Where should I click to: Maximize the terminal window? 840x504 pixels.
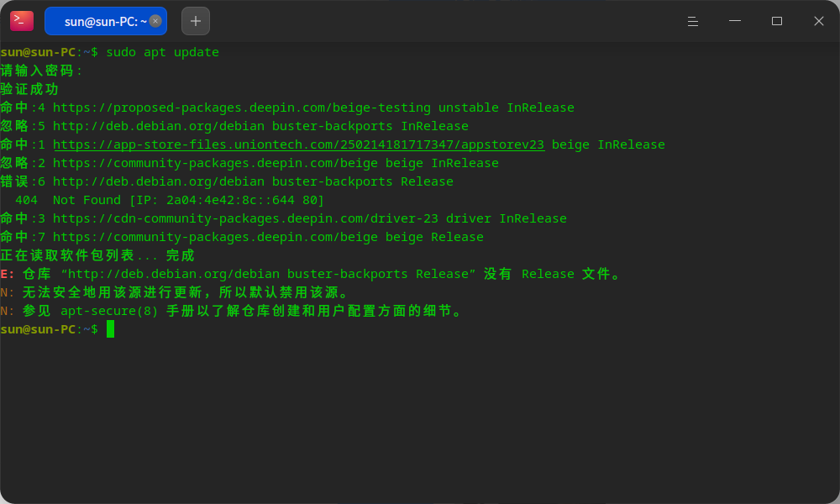(777, 21)
